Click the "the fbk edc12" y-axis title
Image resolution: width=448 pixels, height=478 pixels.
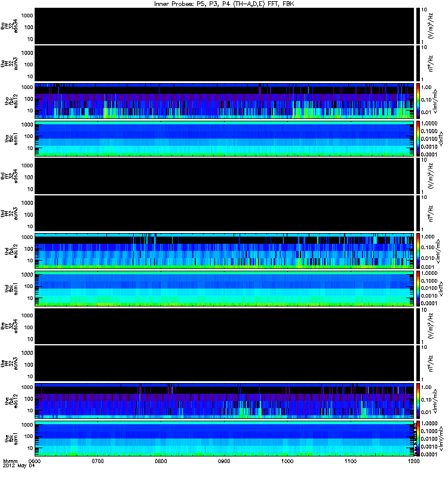(x=11, y=400)
